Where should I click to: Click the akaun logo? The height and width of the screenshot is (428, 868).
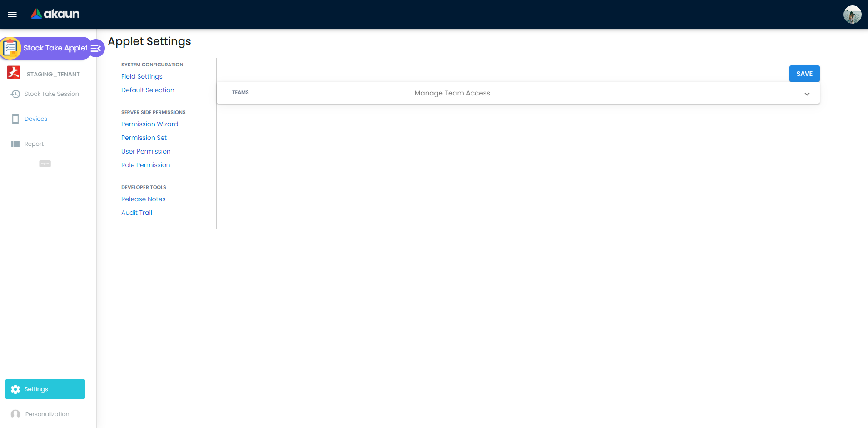click(55, 14)
